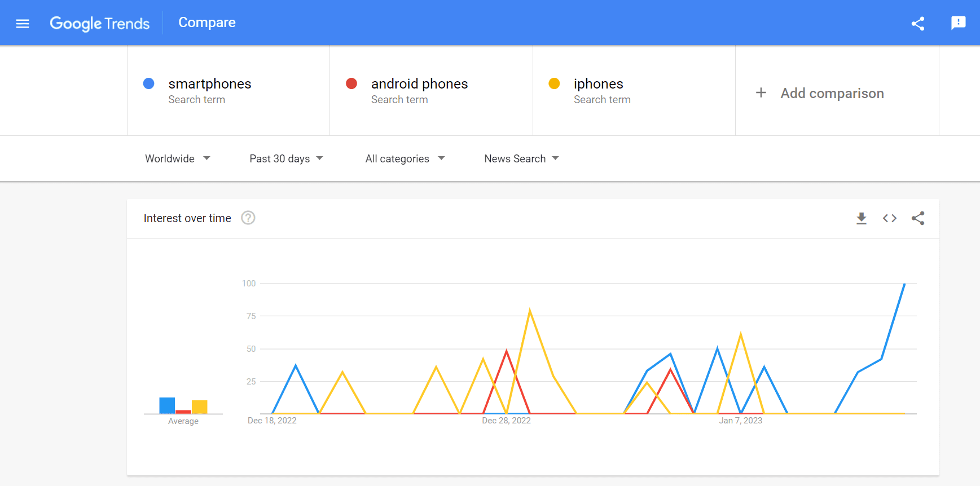980x486 pixels.
Task: Click the Compare header title
Action: pyautogui.click(x=207, y=23)
